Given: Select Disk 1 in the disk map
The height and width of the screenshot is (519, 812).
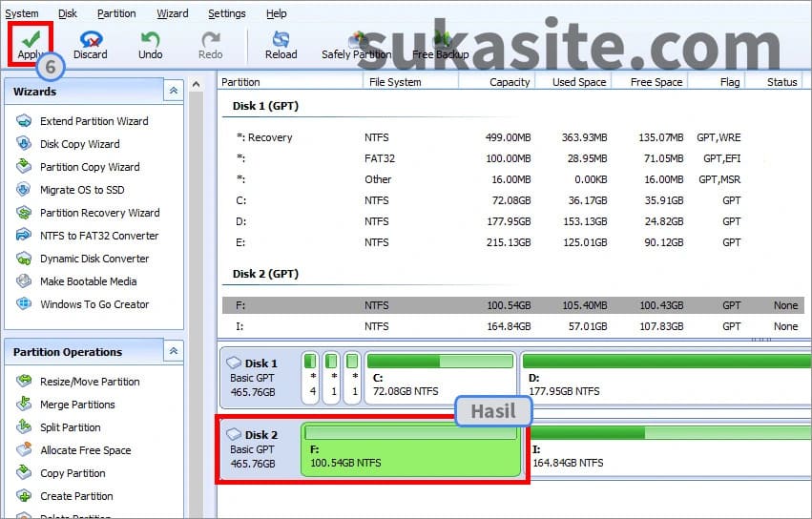Looking at the screenshot, I should (259, 378).
